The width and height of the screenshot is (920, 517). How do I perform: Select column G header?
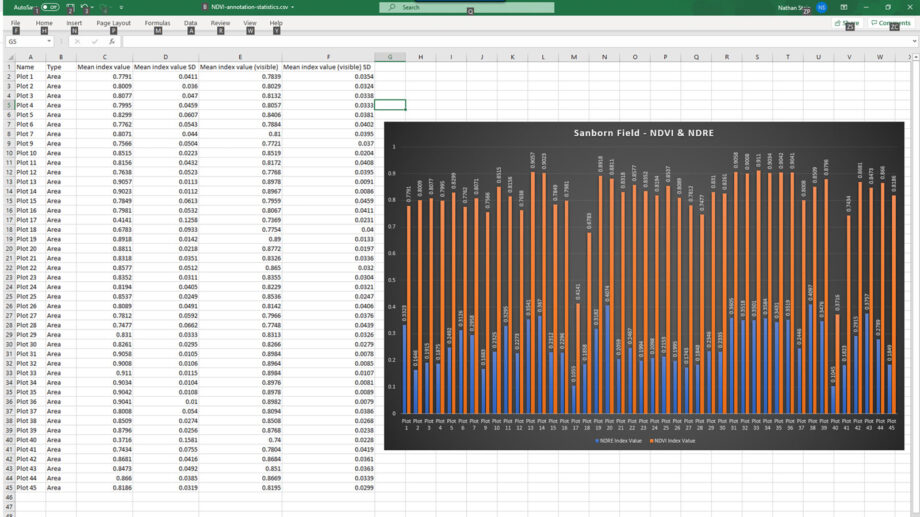[x=390, y=57]
